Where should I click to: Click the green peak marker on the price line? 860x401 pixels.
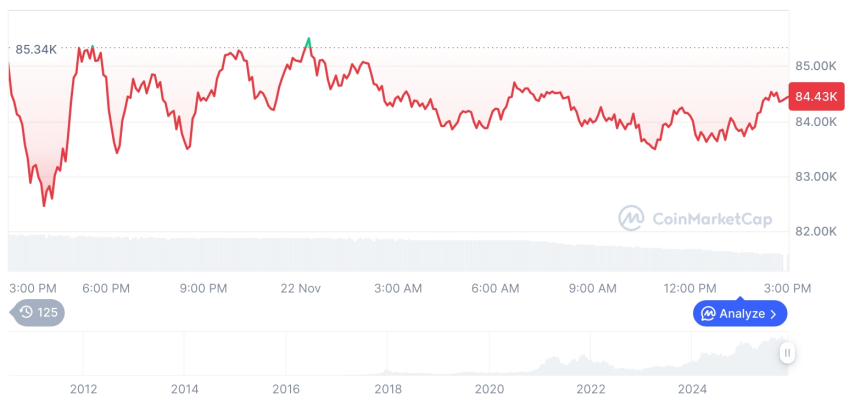pos(308,42)
